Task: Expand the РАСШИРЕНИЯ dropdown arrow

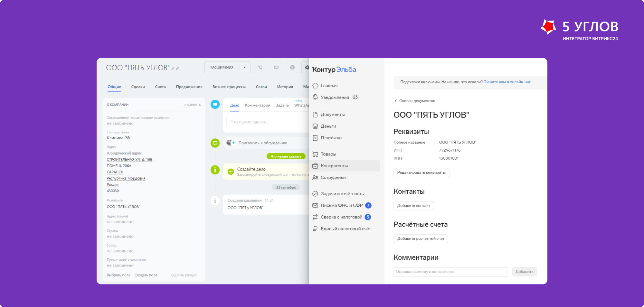Action: [245, 67]
